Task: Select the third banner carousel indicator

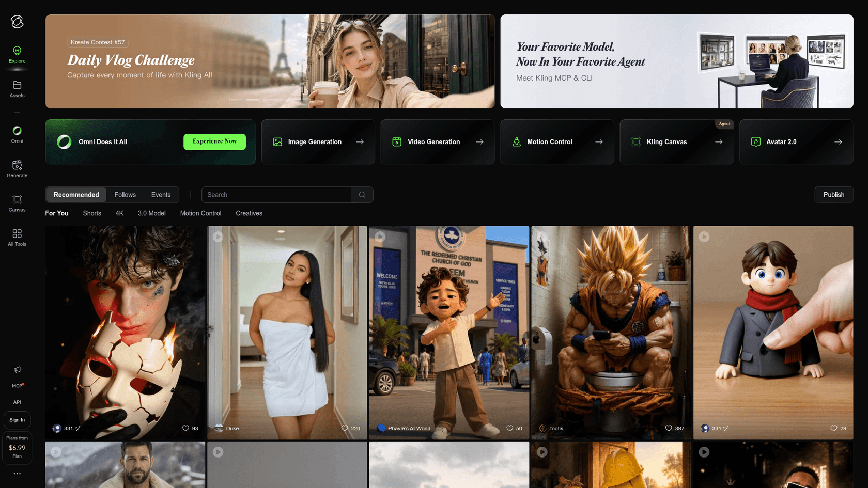Action: tap(270, 100)
